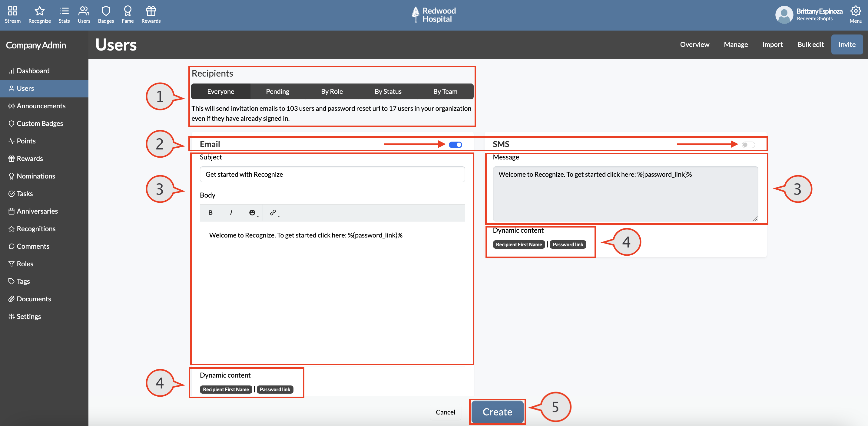Open Tasks in the sidebar
Image resolution: width=868 pixels, height=426 pixels.
(x=44, y=193)
